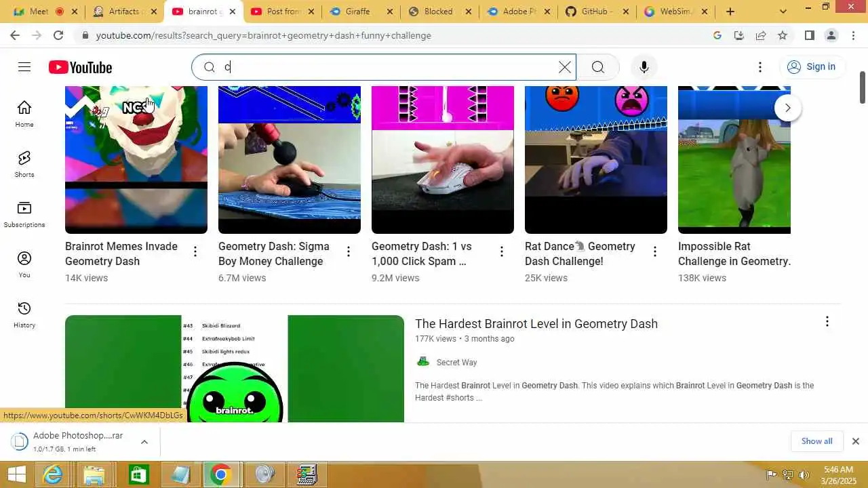Screen dimensions: 868x488
Task: Click the Google icon in address bar
Action: click(x=717, y=35)
